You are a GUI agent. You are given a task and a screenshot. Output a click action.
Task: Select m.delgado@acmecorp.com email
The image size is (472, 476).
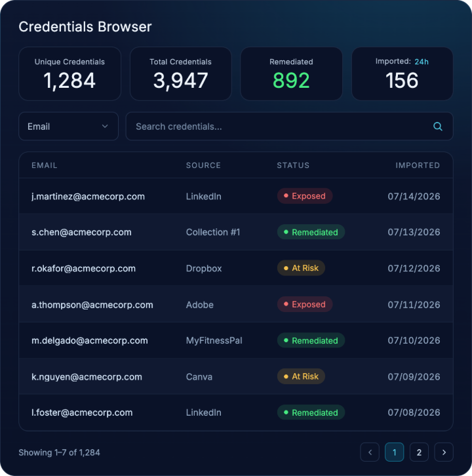click(x=90, y=340)
